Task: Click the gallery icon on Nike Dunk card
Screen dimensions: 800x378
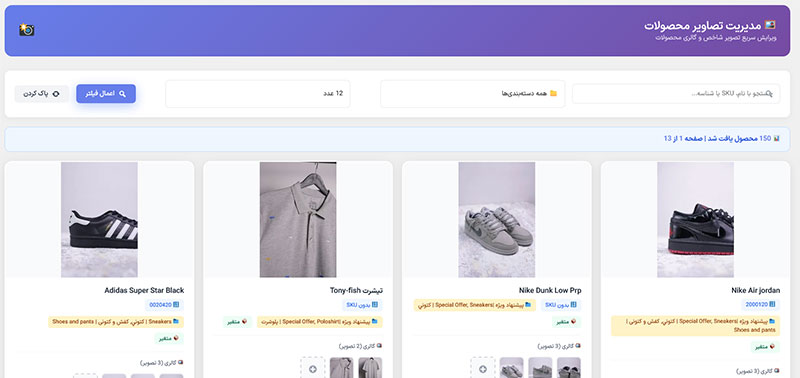Action: coord(578,346)
